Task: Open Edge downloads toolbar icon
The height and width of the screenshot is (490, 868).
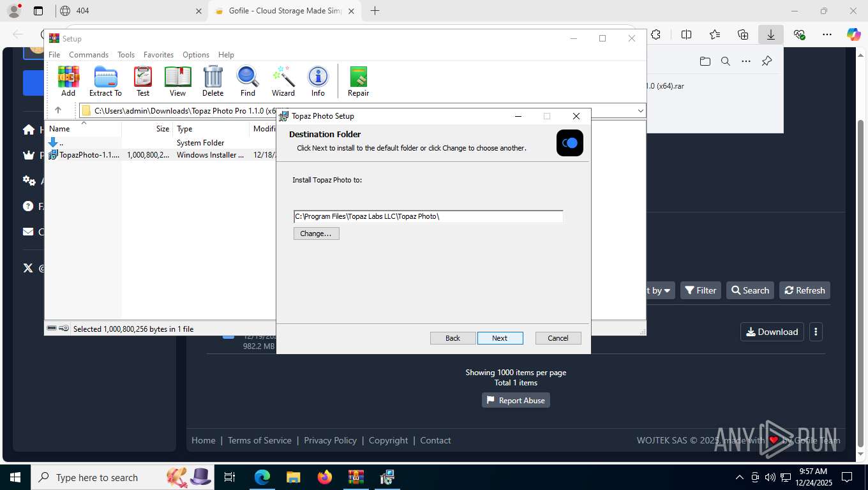Action: (x=771, y=34)
